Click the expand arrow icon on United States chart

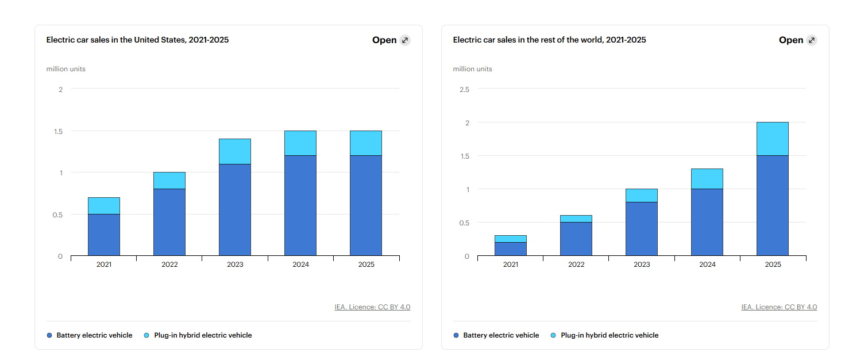tap(405, 40)
